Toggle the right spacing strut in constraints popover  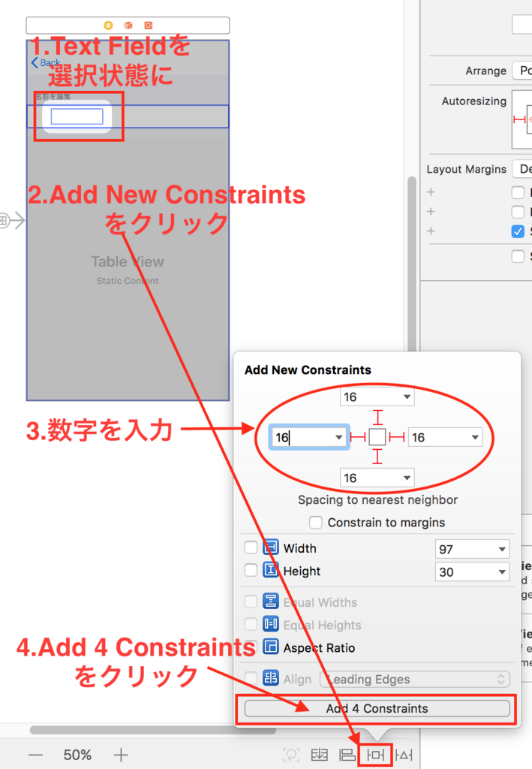coord(396,437)
